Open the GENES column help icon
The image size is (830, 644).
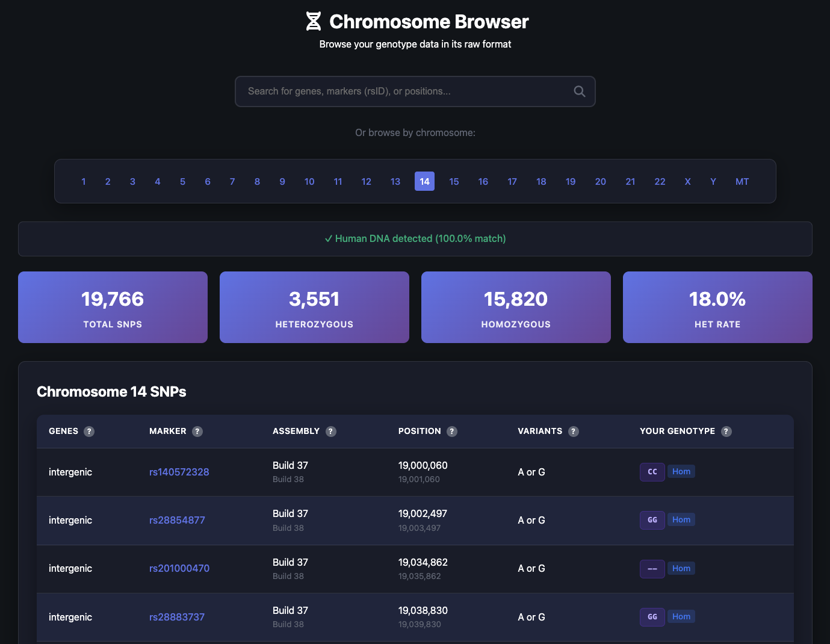tap(89, 431)
